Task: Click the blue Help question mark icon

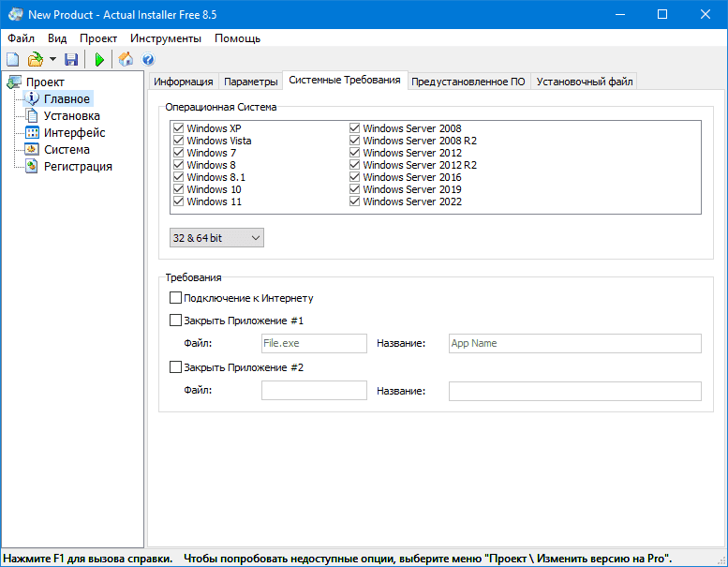Action: [148, 59]
